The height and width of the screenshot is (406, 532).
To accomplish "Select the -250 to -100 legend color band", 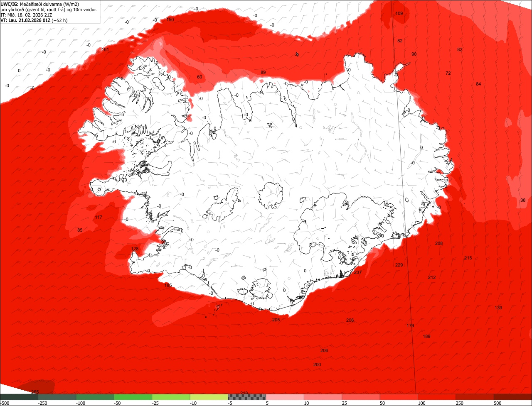I will click(x=57, y=397).
